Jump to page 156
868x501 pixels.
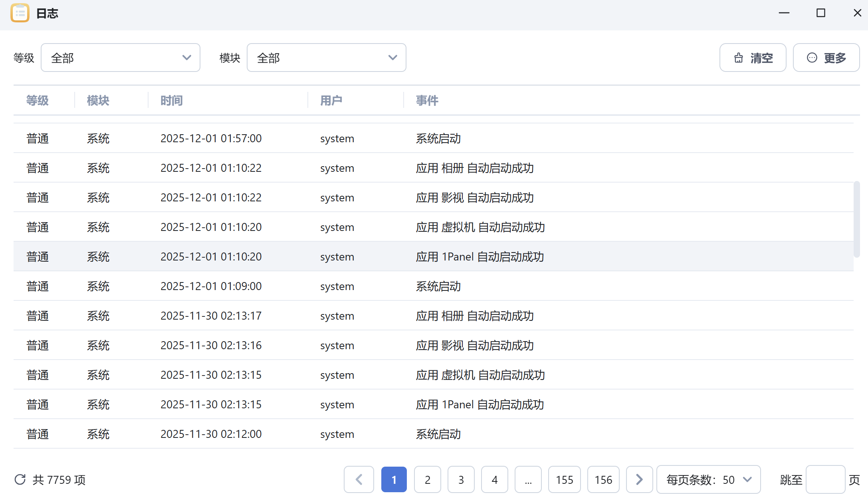pos(603,479)
